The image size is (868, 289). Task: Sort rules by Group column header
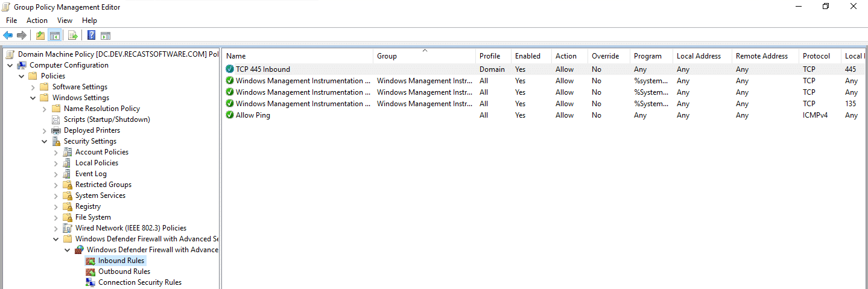(387, 56)
